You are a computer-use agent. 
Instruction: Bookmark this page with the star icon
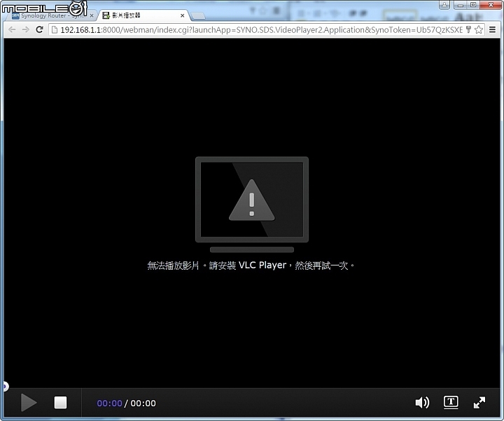point(479,29)
